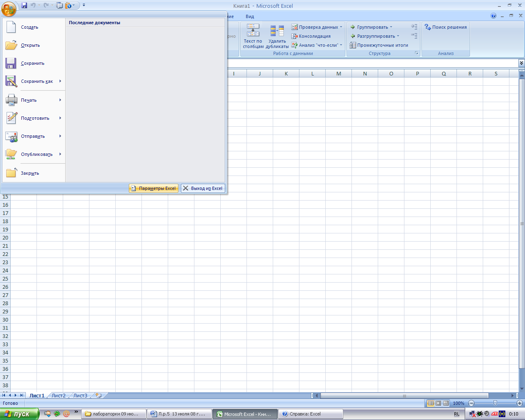
Task: Expand the formula bar with the chevron
Action: point(521,63)
